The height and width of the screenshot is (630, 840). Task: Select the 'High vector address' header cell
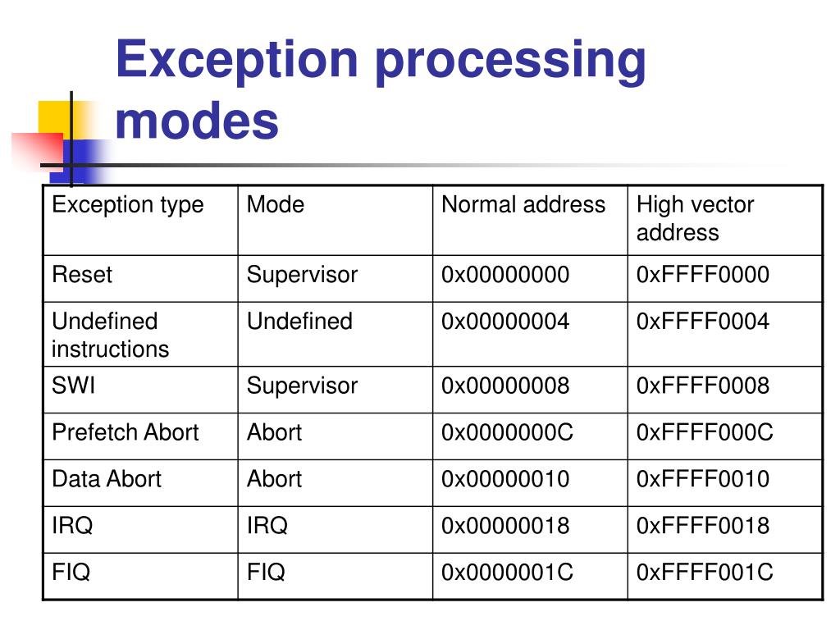pyautogui.click(x=725, y=220)
